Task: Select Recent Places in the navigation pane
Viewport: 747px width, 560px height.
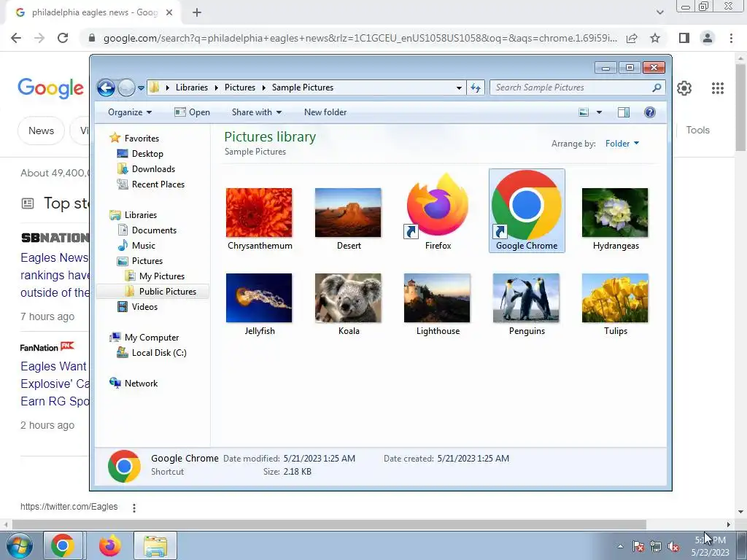Action: (x=158, y=184)
